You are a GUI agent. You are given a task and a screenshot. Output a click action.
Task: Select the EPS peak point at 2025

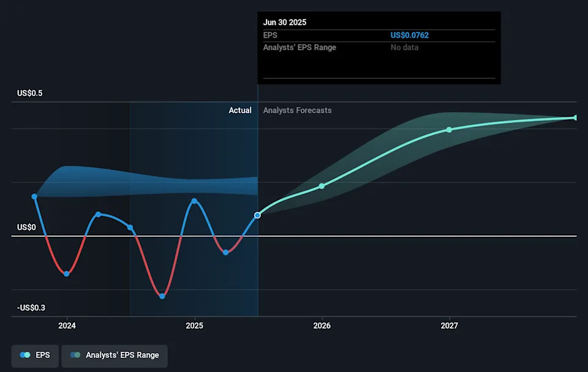click(194, 201)
